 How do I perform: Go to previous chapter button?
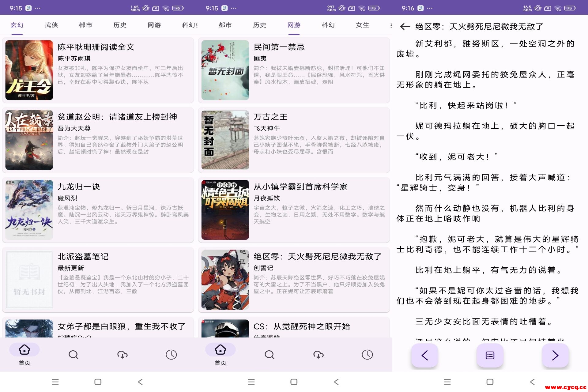coord(424,355)
